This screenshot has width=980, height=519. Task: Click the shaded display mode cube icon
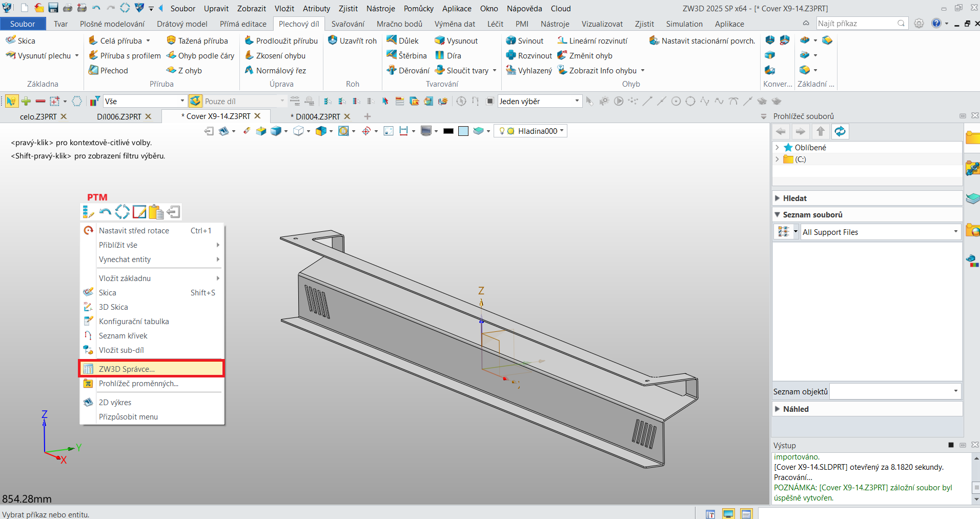(x=276, y=131)
